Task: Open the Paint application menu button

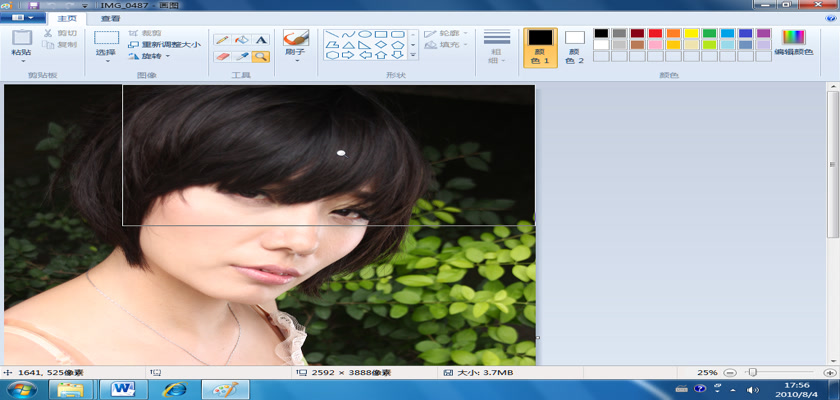Action: click(x=22, y=18)
